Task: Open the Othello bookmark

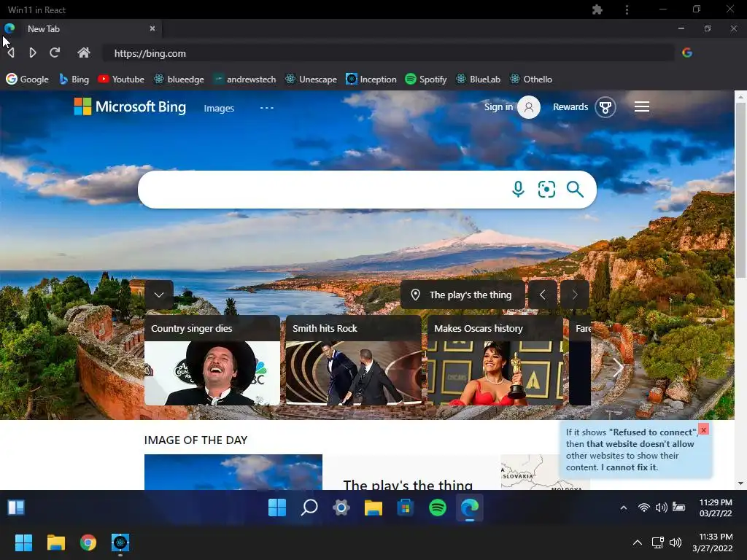Action: tap(531, 79)
